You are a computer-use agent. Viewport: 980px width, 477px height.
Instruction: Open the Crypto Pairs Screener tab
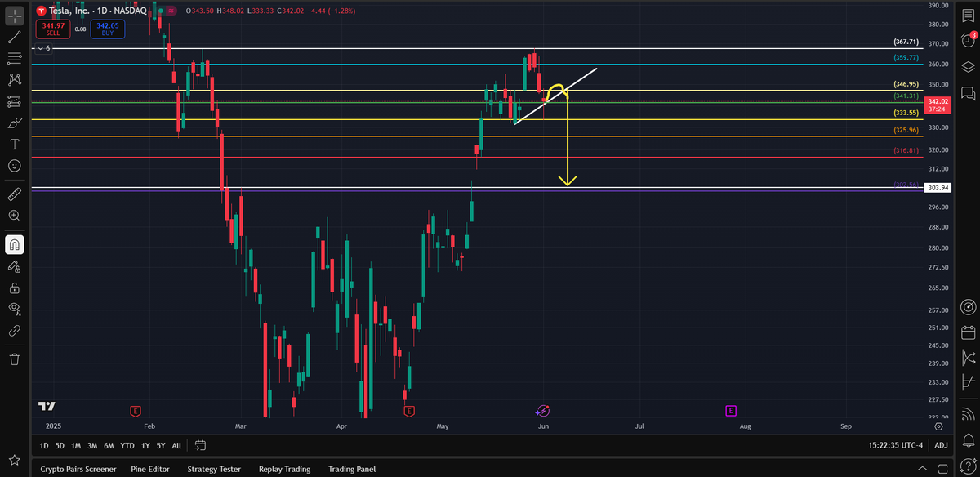pos(78,469)
